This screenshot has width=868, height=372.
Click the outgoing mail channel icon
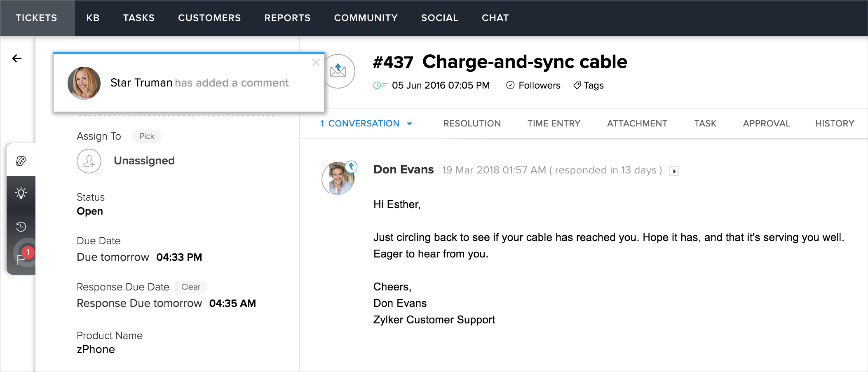(x=338, y=71)
